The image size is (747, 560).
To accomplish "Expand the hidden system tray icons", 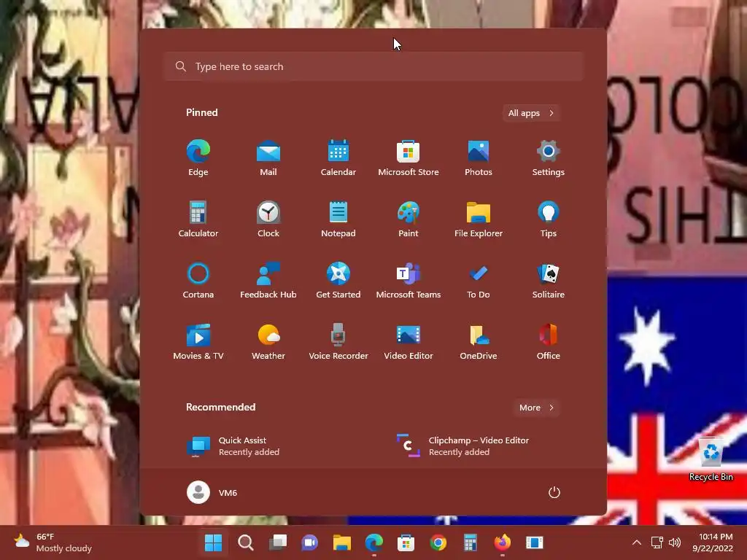I will pyautogui.click(x=636, y=542).
